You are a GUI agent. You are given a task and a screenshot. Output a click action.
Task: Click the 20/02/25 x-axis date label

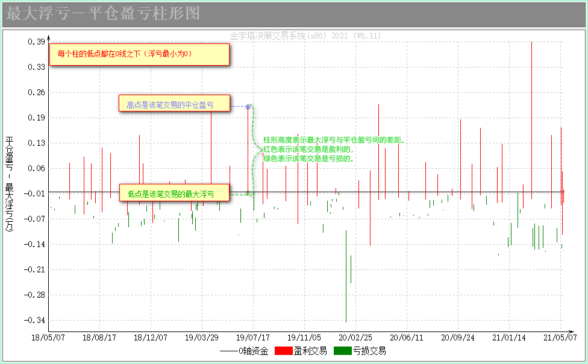pos(356,338)
